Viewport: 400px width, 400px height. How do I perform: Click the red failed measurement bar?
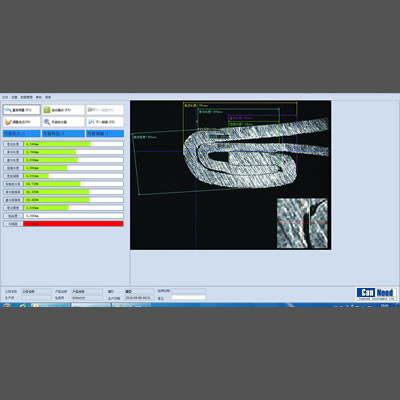coord(73,224)
